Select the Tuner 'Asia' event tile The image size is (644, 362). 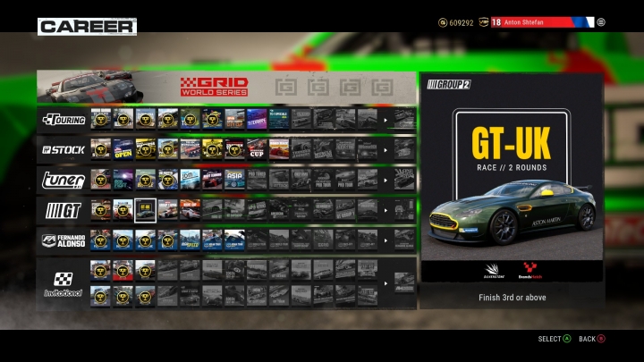coord(234,181)
